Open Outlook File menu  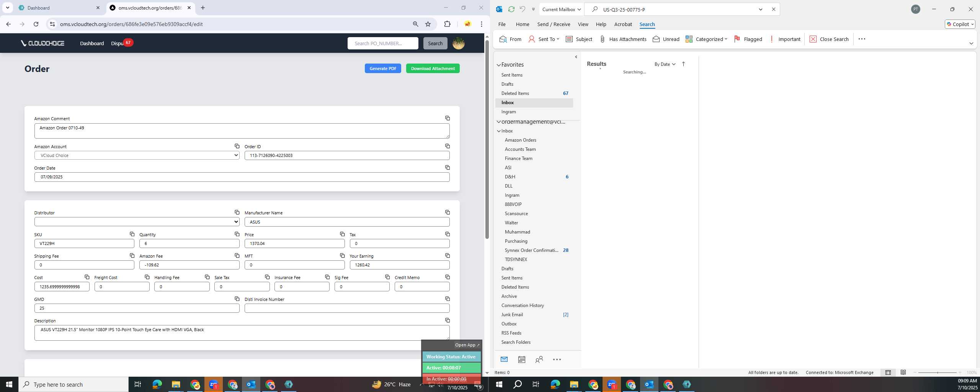[x=502, y=24]
